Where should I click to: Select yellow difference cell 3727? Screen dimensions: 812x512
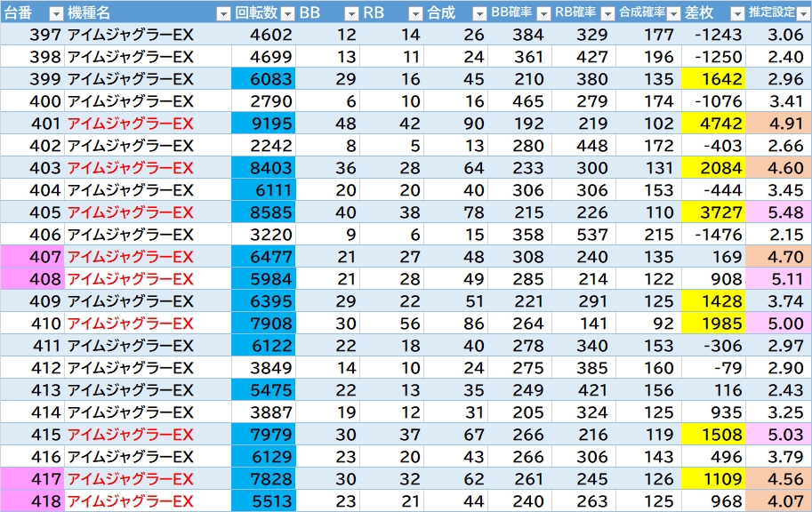pos(713,212)
